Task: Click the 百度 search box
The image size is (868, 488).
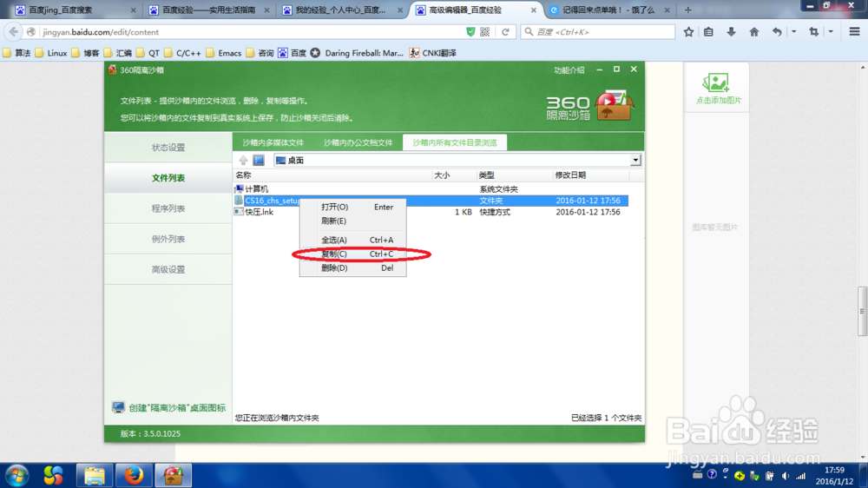Action: point(598,32)
